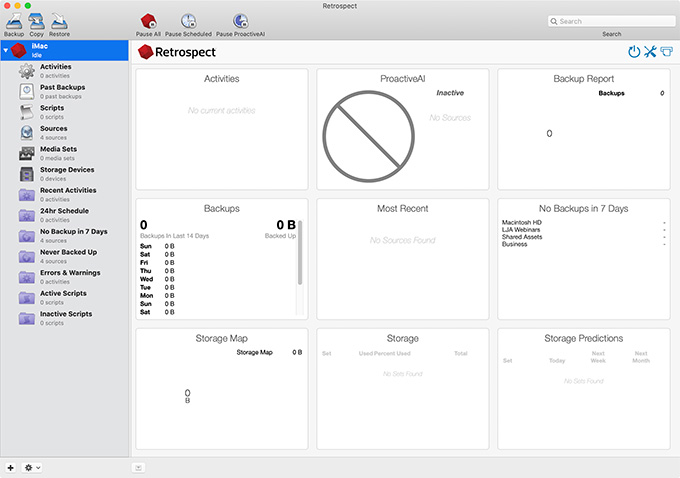Image resolution: width=680 pixels, height=478 pixels.
Task: Click the Thu 0 B row in Backups
Action: 157,271
